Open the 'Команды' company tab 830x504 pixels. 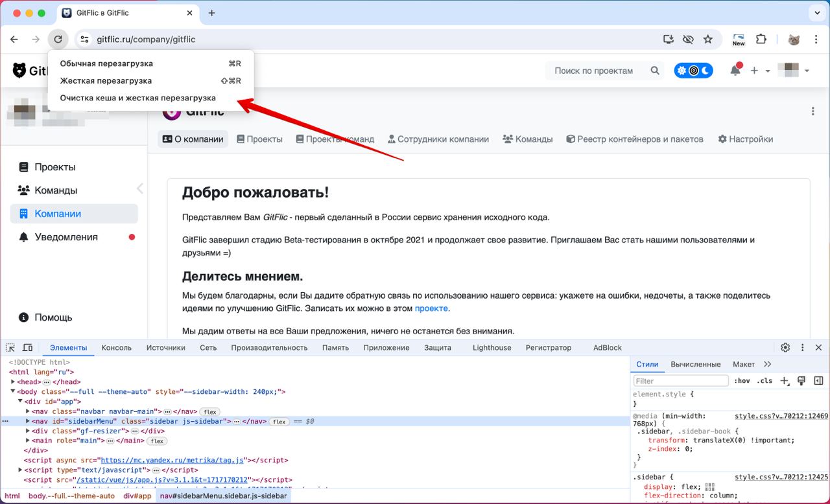528,139
